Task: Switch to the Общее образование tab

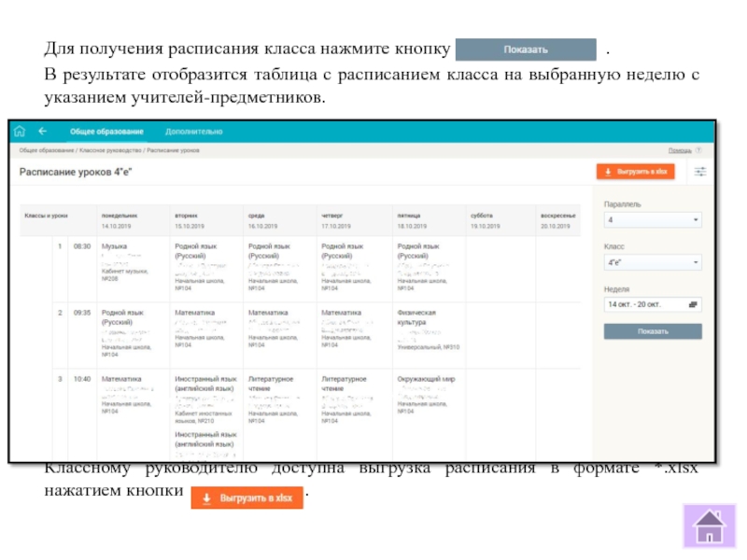Action: point(106,132)
